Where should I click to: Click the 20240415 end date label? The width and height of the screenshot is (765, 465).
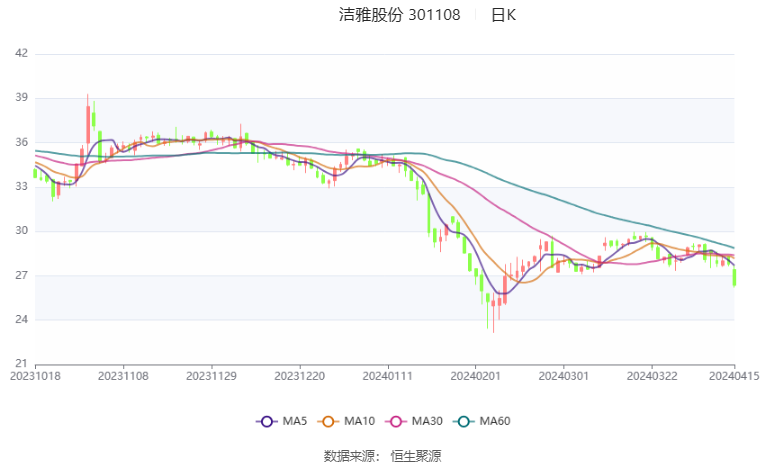point(734,376)
